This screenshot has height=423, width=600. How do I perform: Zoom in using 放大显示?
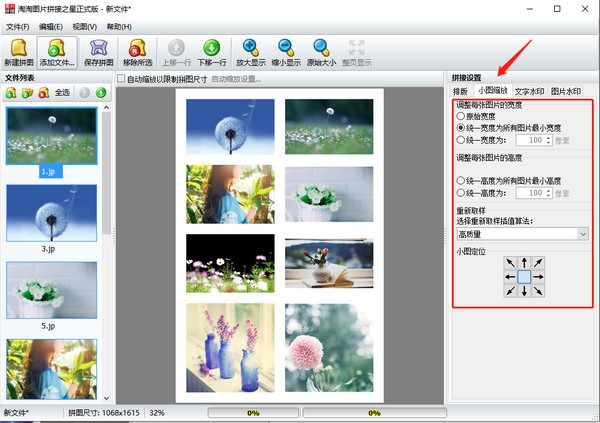click(x=251, y=52)
